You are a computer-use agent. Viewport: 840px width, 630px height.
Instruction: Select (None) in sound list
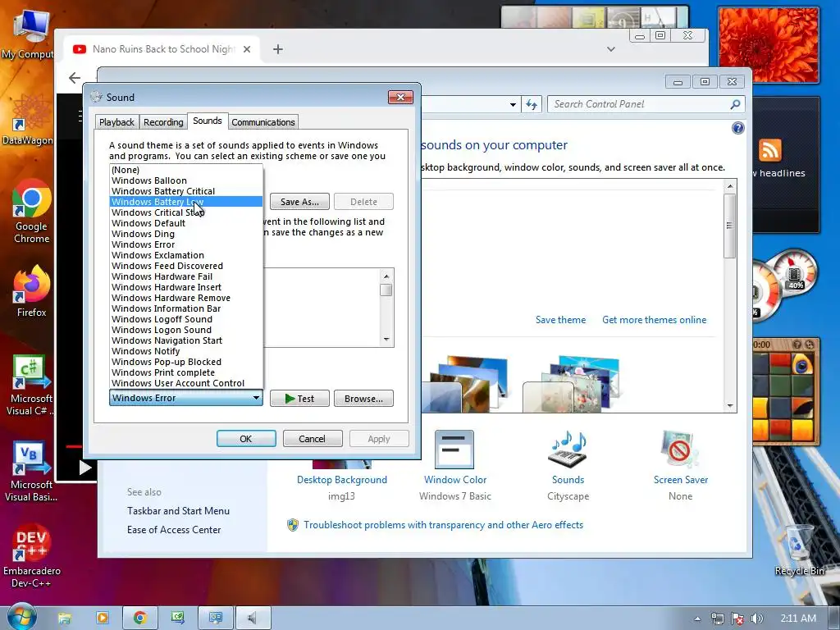[186, 170]
